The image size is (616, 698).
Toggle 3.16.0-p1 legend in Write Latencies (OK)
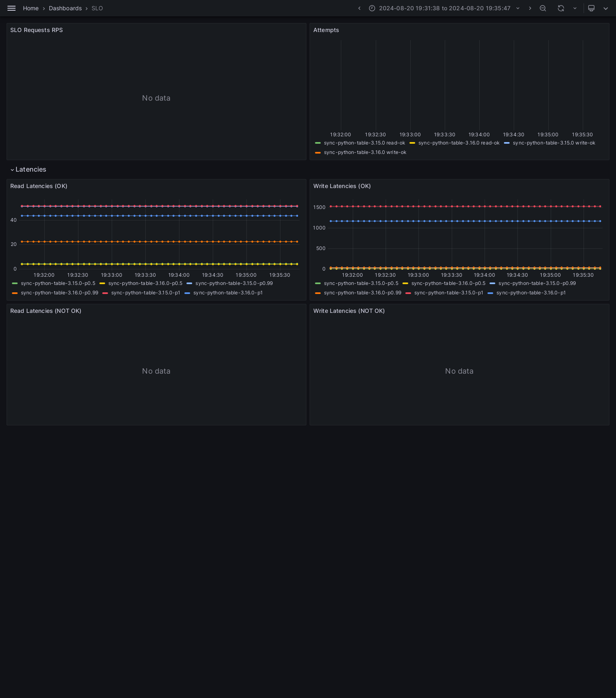[x=531, y=293]
